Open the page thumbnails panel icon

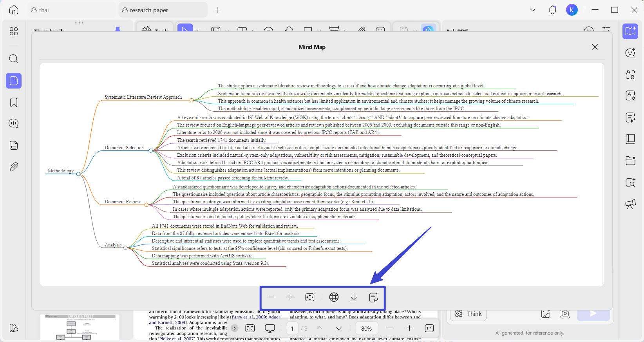click(14, 81)
